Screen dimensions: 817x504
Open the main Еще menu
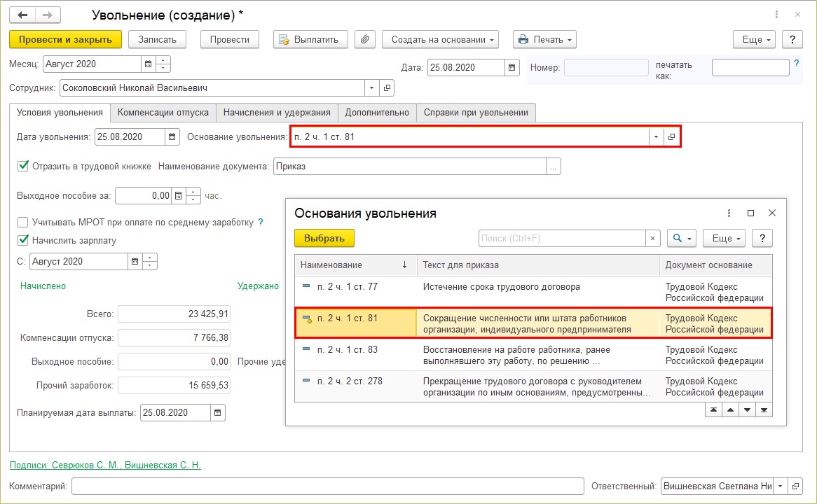(755, 40)
